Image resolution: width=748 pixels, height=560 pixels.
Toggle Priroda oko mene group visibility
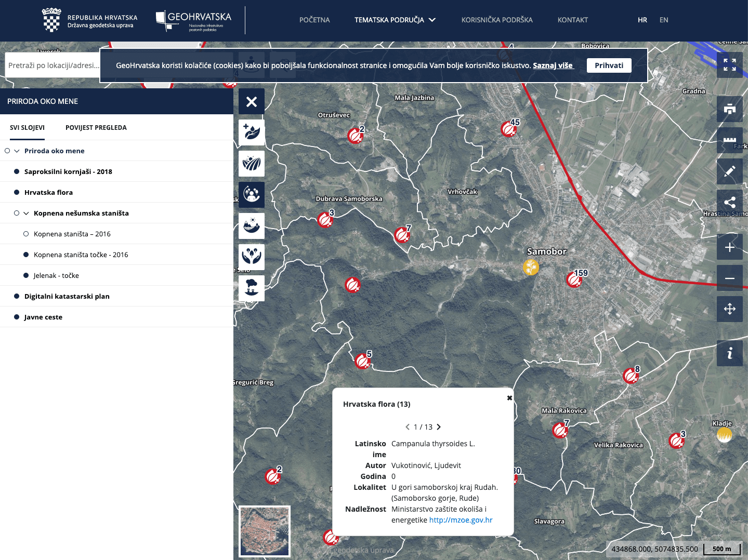coord(7,151)
